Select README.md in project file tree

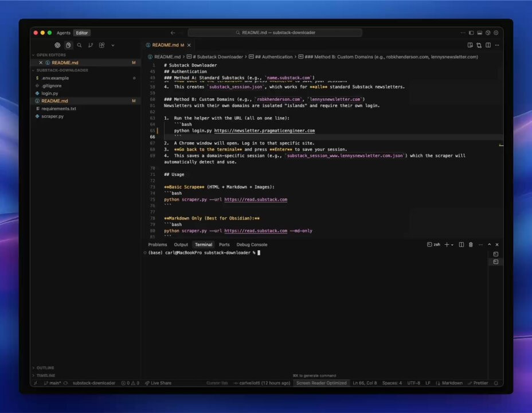pyautogui.click(x=54, y=101)
